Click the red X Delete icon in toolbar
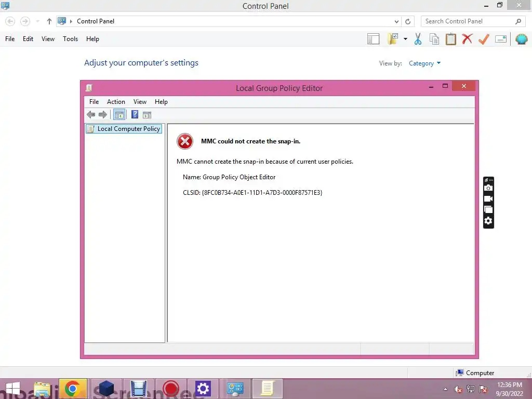The width and height of the screenshot is (532, 399). (x=467, y=38)
